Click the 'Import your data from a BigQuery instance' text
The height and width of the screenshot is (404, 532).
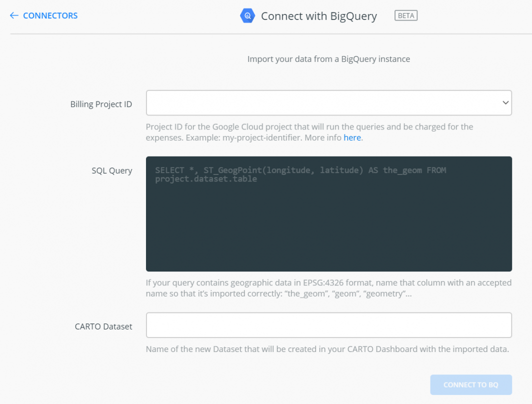pyautogui.click(x=328, y=59)
